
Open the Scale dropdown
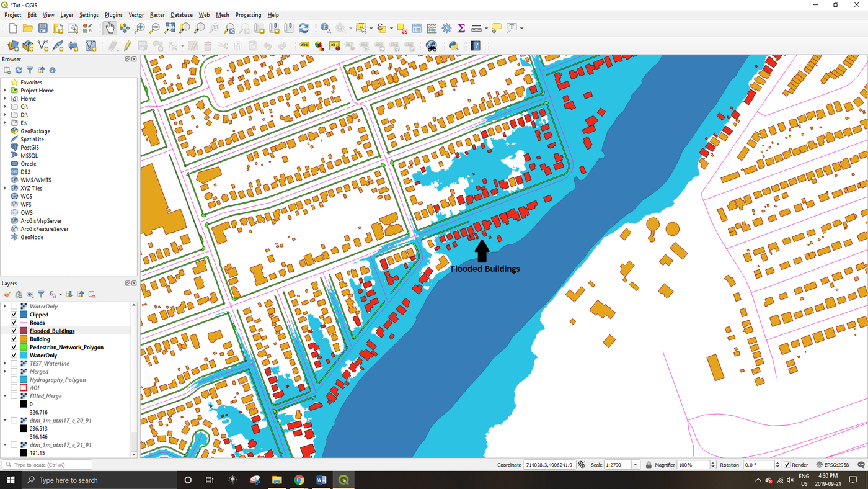tap(635, 465)
